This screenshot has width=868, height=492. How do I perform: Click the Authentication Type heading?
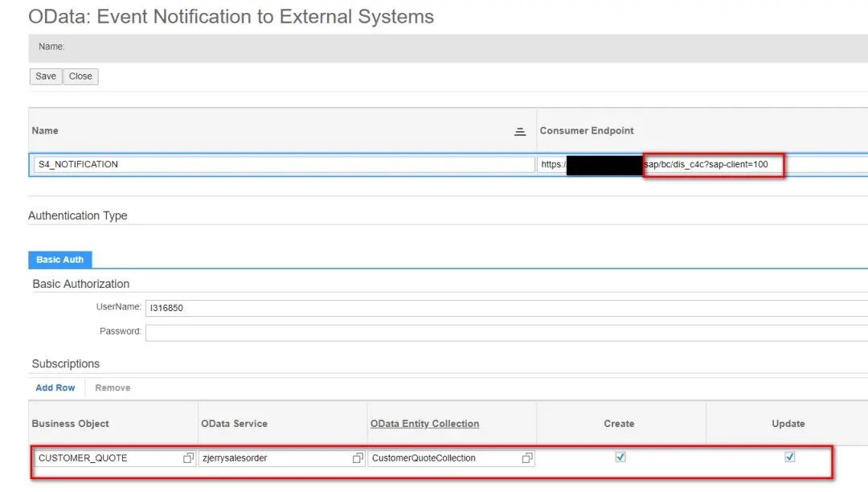pos(77,215)
